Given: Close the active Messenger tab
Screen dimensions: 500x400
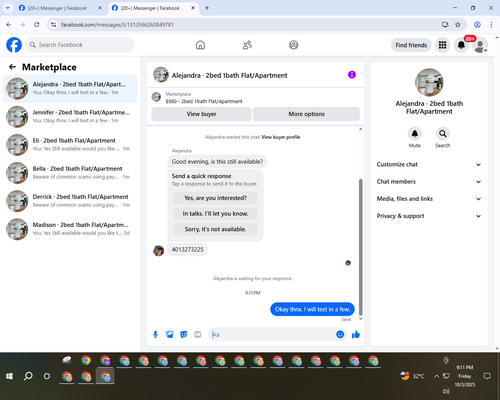Looking at the screenshot, I should coord(193,8).
